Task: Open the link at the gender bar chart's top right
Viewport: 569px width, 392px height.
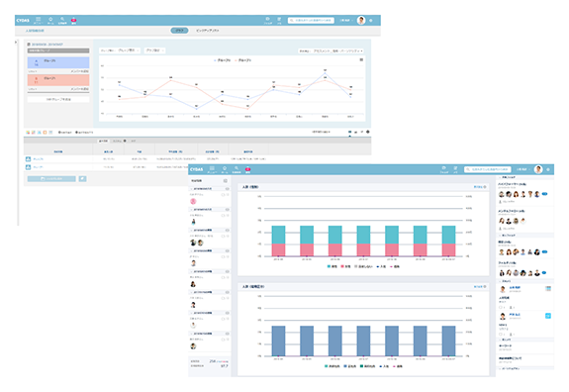Action: tap(480, 187)
